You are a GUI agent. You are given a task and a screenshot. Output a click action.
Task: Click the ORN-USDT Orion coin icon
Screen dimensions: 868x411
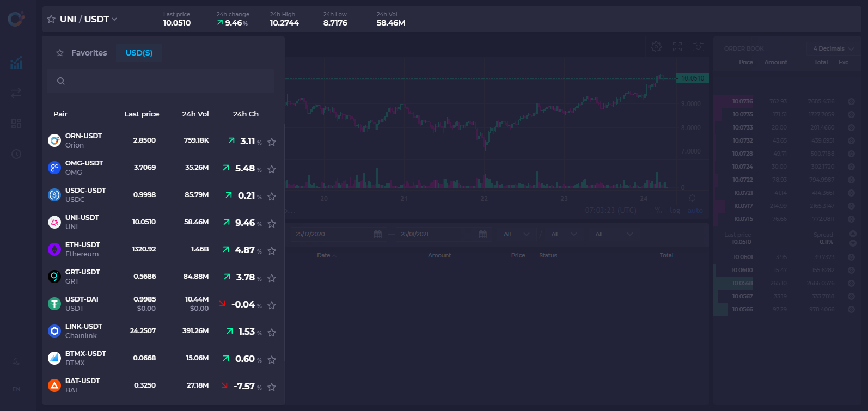pyautogui.click(x=54, y=140)
